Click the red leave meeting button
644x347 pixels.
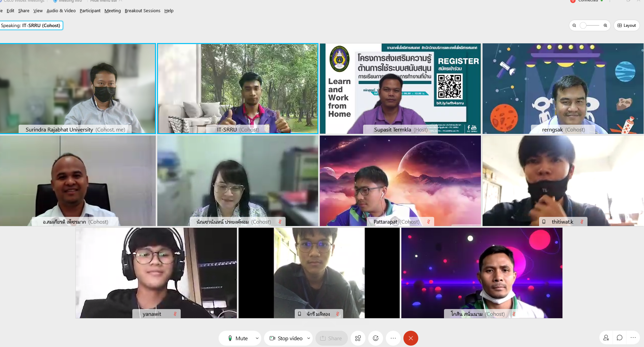[410, 338]
